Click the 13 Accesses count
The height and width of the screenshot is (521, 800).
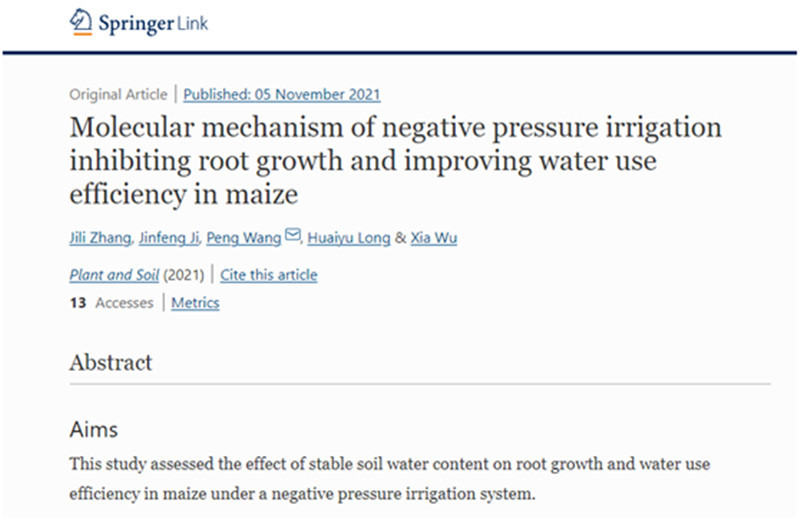pyautogui.click(x=111, y=303)
